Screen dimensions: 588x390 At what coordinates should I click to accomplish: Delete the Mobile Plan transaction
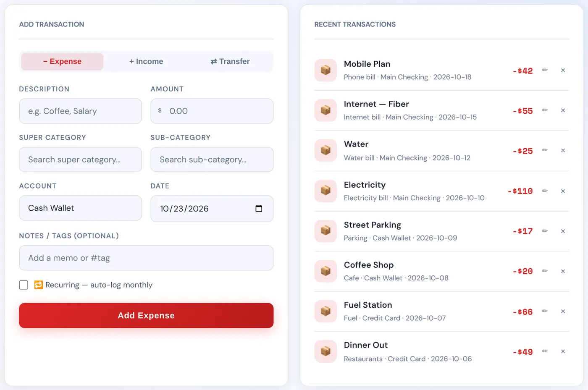pyautogui.click(x=563, y=70)
